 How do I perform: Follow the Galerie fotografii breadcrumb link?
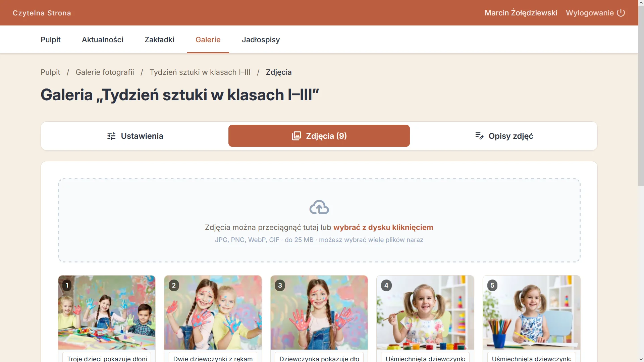[x=105, y=72]
